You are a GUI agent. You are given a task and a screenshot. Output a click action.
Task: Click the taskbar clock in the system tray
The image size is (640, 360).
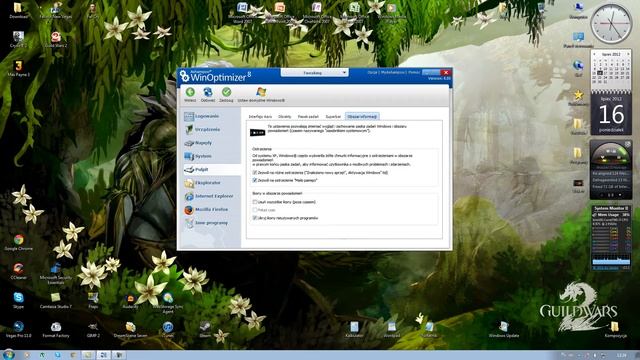tap(621, 355)
